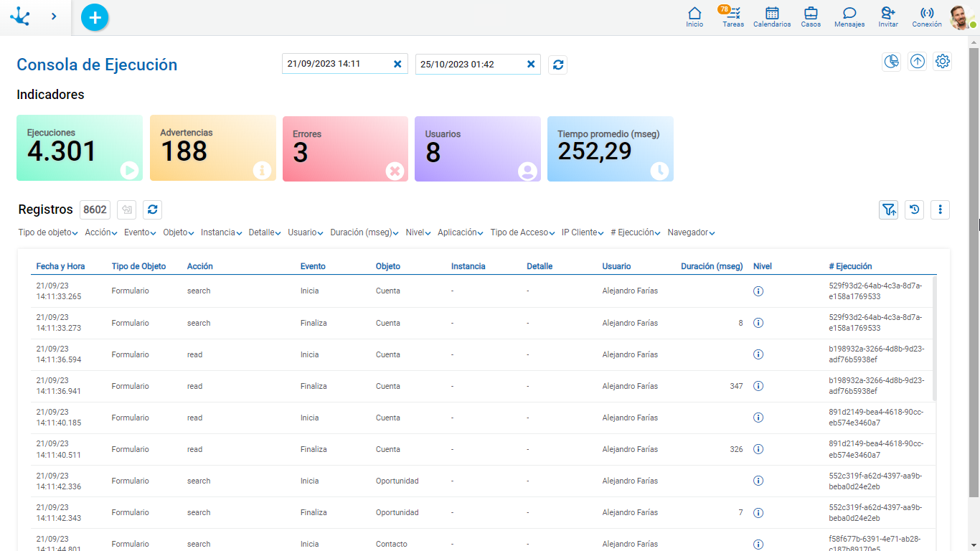Click info level icon in 14:11:36.941 row
The height and width of the screenshot is (551, 980).
[758, 386]
